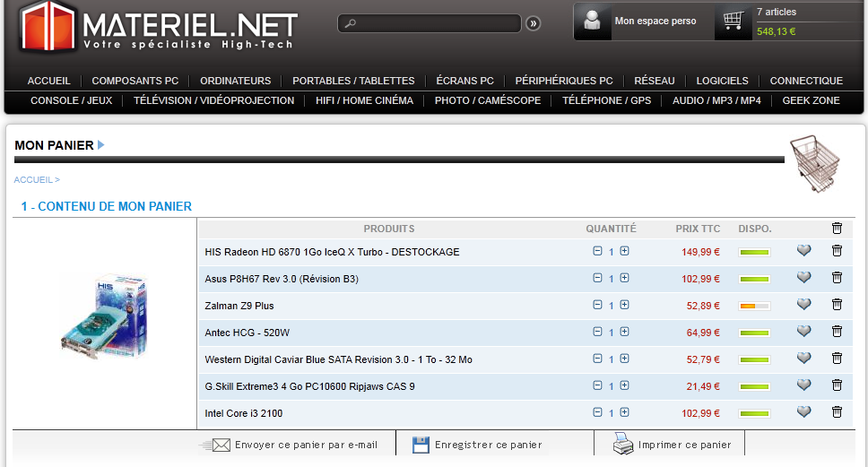Click trash icon for Intel Core i3 2100
The image size is (868, 467).
pyautogui.click(x=837, y=412)
